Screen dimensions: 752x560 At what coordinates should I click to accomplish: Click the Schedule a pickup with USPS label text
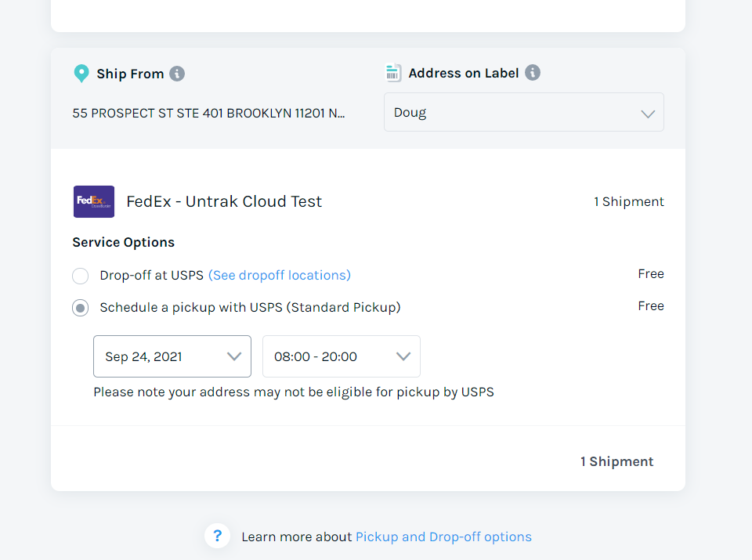[x=250, y=308]
